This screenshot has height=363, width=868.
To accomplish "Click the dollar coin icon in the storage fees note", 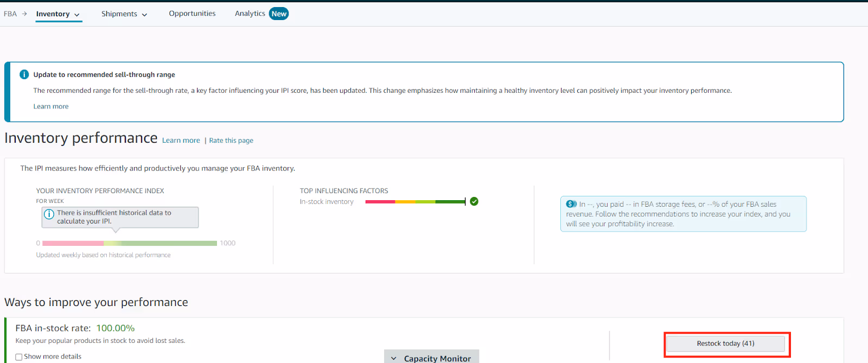I will [571, 204].
